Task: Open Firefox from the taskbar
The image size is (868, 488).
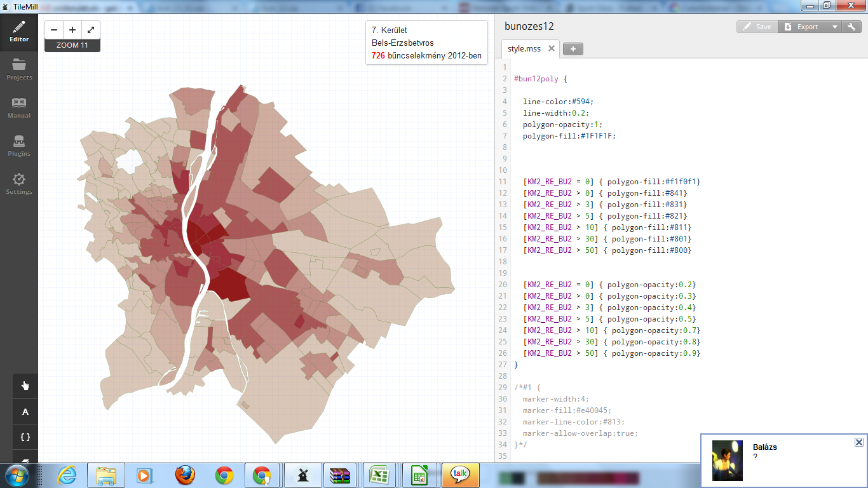Action: pyautogui.click(x=184, y=475)
